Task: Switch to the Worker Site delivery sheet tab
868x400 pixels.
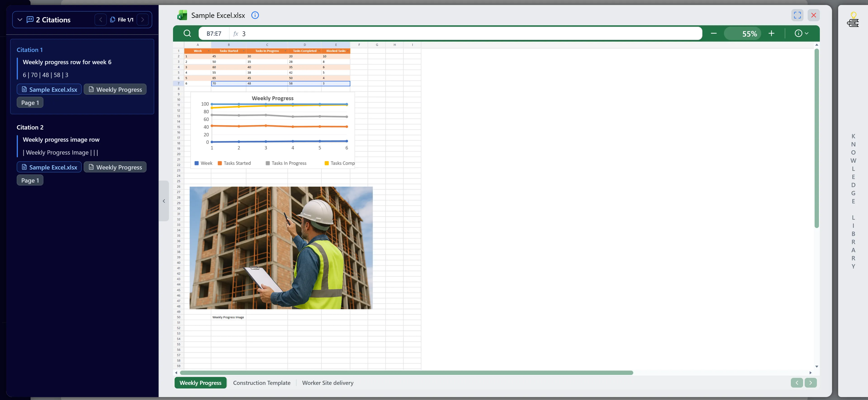Action: coord(328,383)
